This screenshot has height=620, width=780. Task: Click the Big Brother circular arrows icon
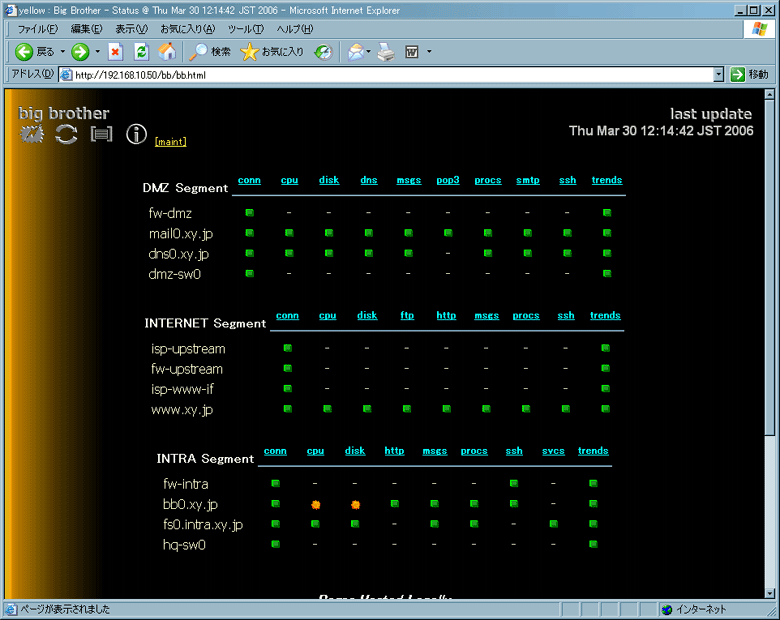click(66, 135)
